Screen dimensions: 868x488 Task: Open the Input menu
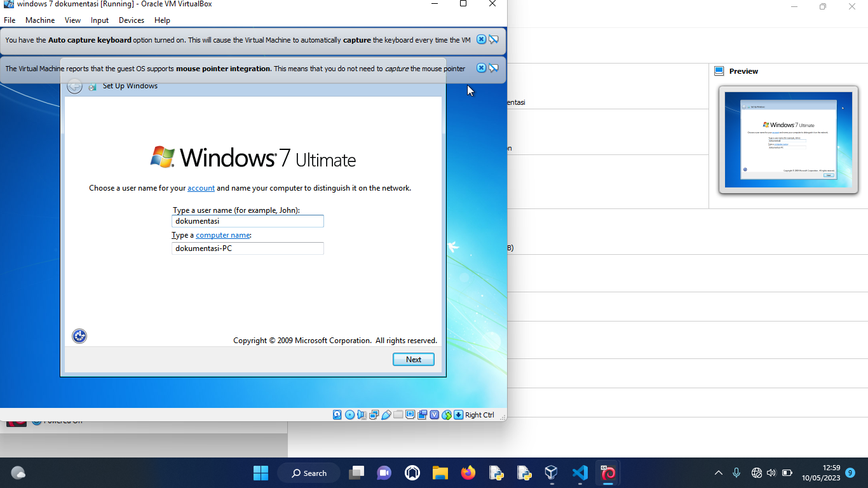pyautogui.click(x=100, y=20)
